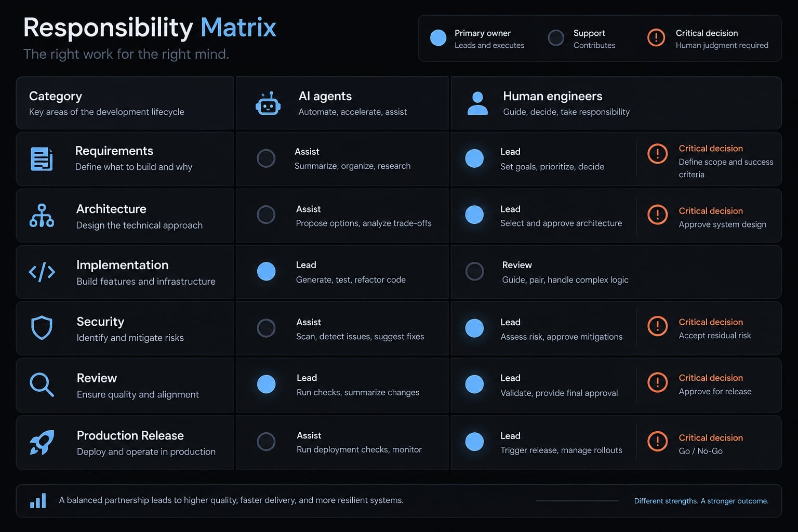
Task: Click the Architecture row critical decision warning icon
Action: [658, 215]
